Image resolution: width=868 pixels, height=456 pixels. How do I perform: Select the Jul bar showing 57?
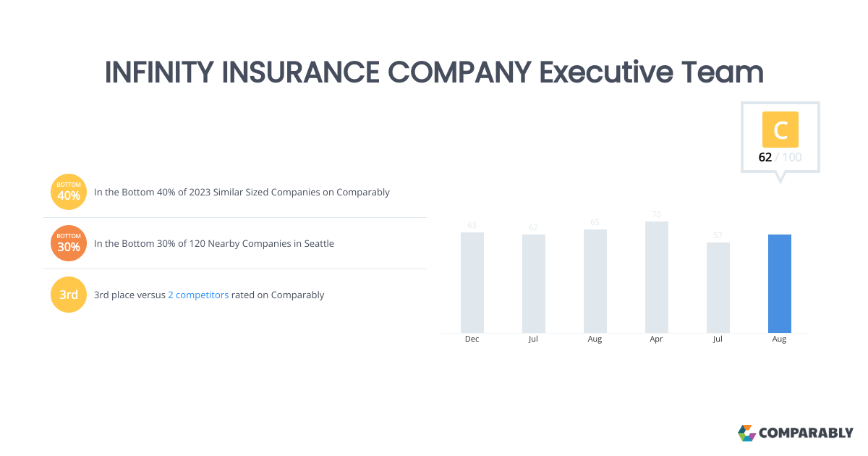coord(718,287)
